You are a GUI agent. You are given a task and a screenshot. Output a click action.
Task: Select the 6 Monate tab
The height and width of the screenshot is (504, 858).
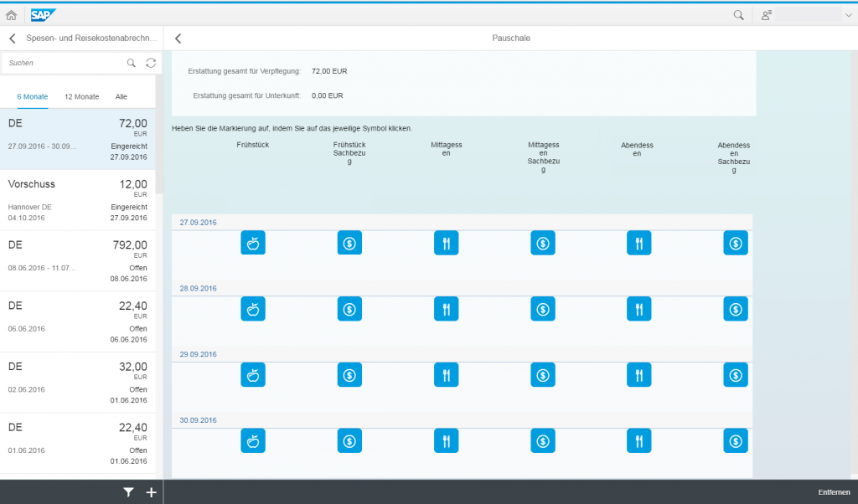click(x=33, y=97)
